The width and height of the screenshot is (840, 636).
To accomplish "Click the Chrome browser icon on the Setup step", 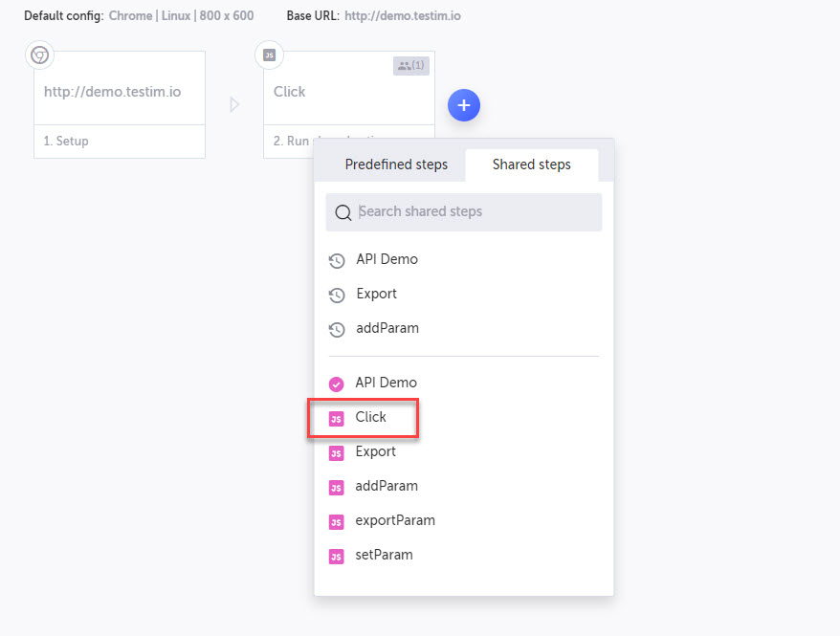I will click(x=39, y=55).
